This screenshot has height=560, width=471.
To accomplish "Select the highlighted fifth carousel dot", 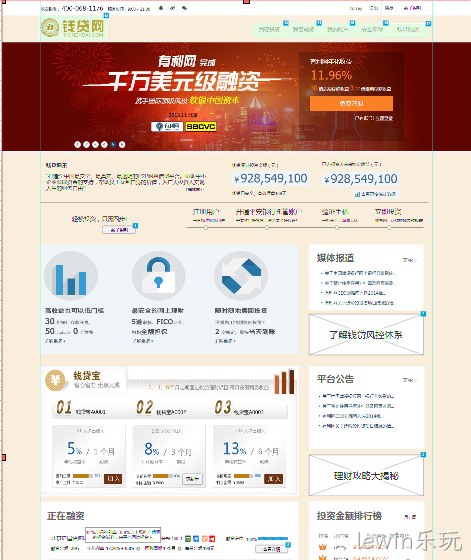I will [x=113, y=145].
